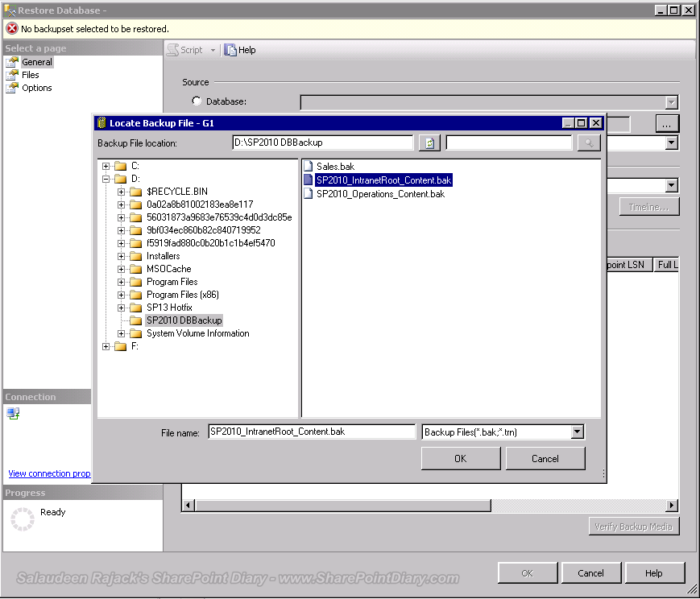The image size is (700, 599).
Task: Expand the Program Files folder node
Action: (121, 282)
